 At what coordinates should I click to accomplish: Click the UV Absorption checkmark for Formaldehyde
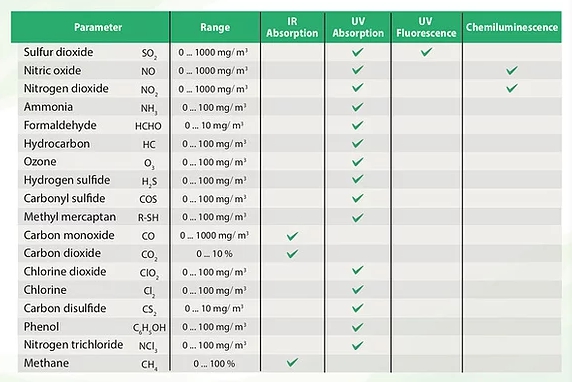(x=358, y=125)
